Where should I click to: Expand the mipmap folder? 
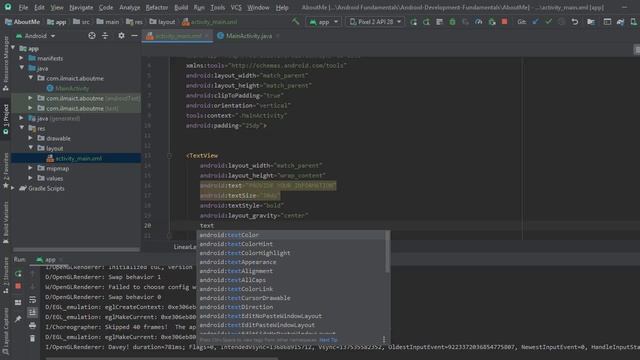coord(30,168)
